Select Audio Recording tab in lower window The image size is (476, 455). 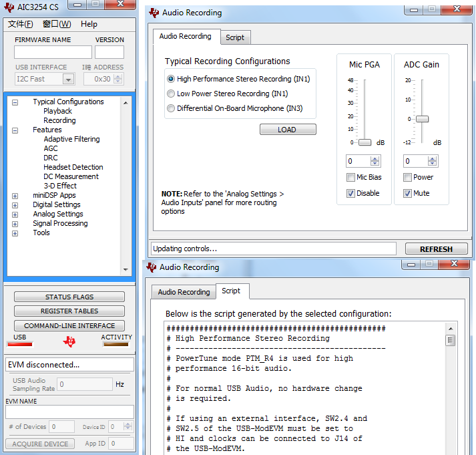click(184, 292)
